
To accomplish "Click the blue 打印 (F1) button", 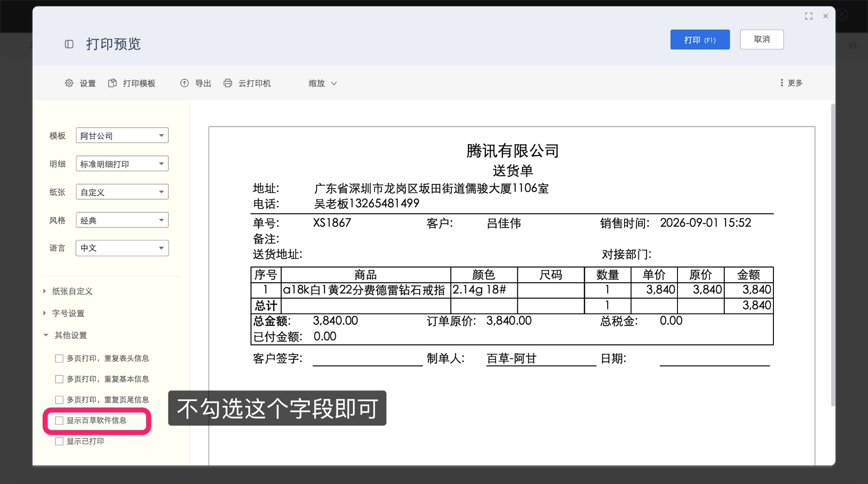I will point(700,40).
